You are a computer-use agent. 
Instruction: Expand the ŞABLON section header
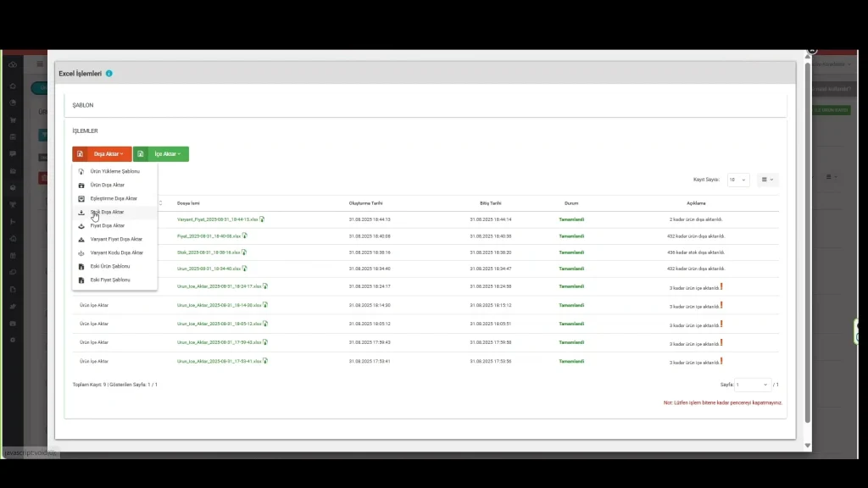tap(83, 105)
